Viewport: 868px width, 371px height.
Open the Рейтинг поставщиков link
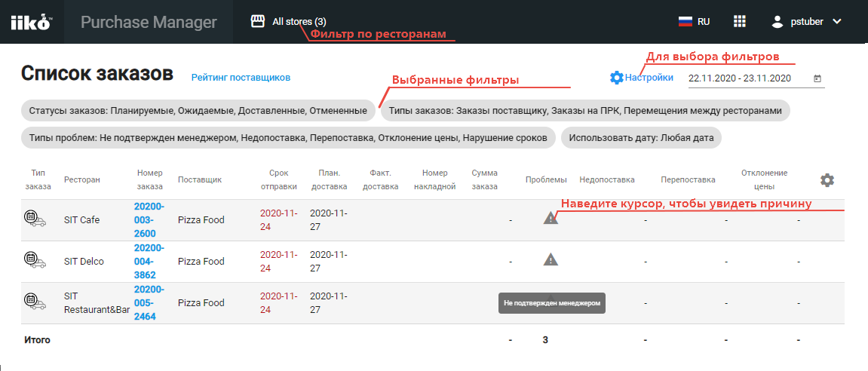click(241, 77)
